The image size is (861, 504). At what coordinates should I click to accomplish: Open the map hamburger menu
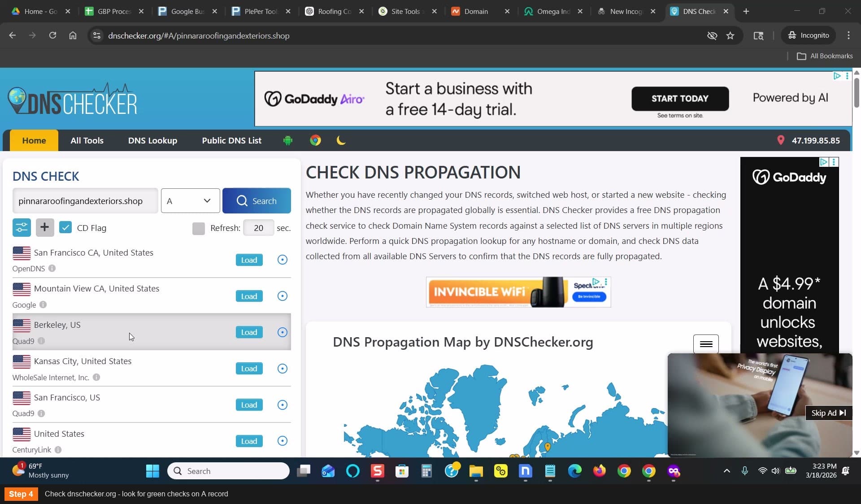706,344
